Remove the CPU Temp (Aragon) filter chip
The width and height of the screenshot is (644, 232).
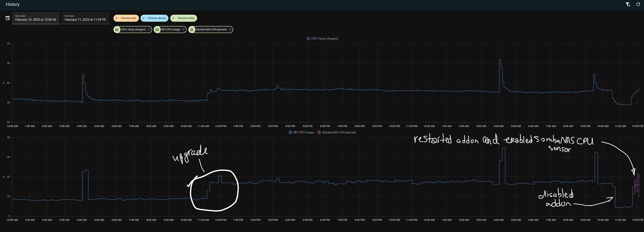(149, 30)
